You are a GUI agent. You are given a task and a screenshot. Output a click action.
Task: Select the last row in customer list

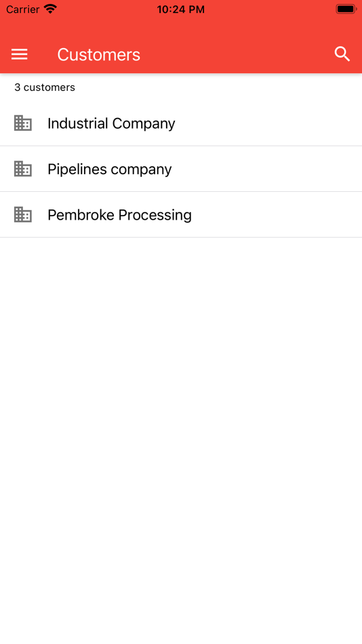(181, 214)
